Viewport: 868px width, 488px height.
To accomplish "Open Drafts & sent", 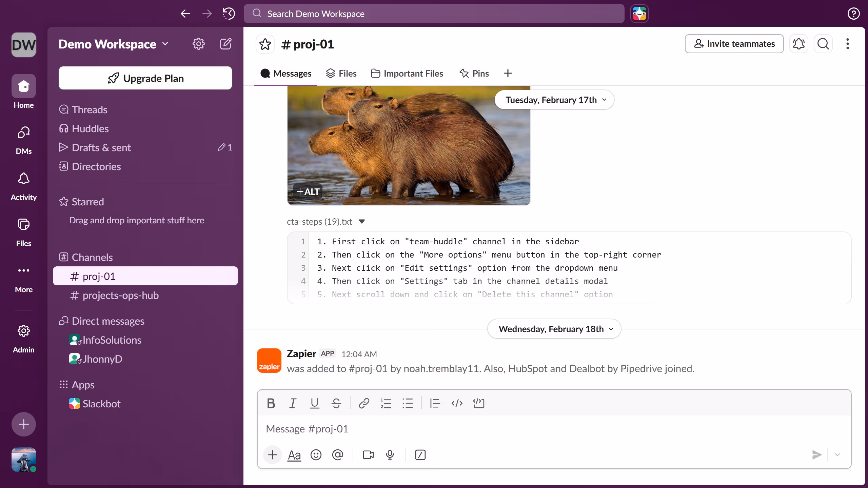I will point(145,147).
